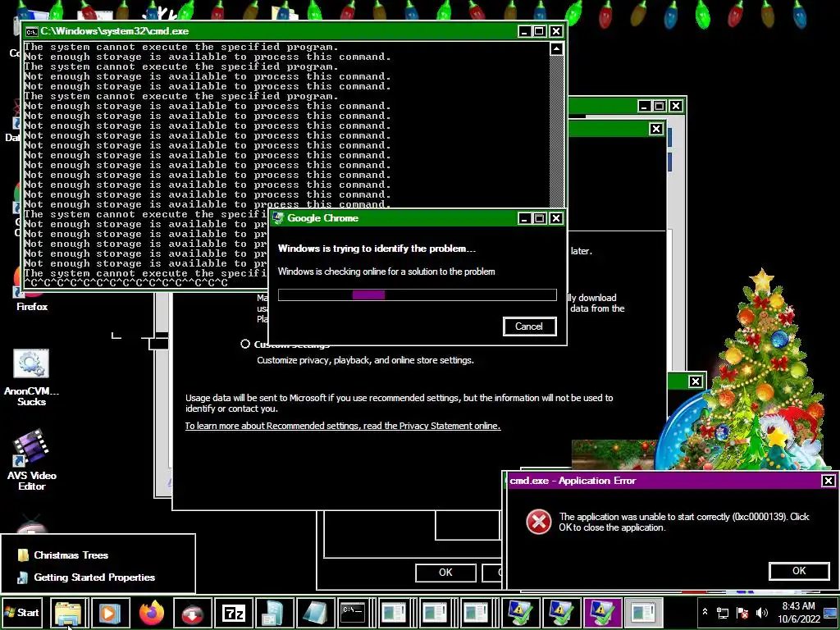Close the cmd.exe Application Error dialog
Image resolution: width=840 pixels, height=630 pixels.
tap(829, 481)
